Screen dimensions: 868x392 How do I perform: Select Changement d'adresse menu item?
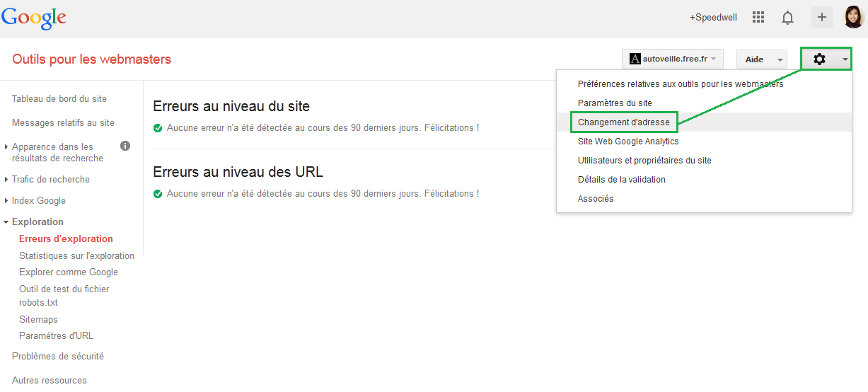[623, 122]
